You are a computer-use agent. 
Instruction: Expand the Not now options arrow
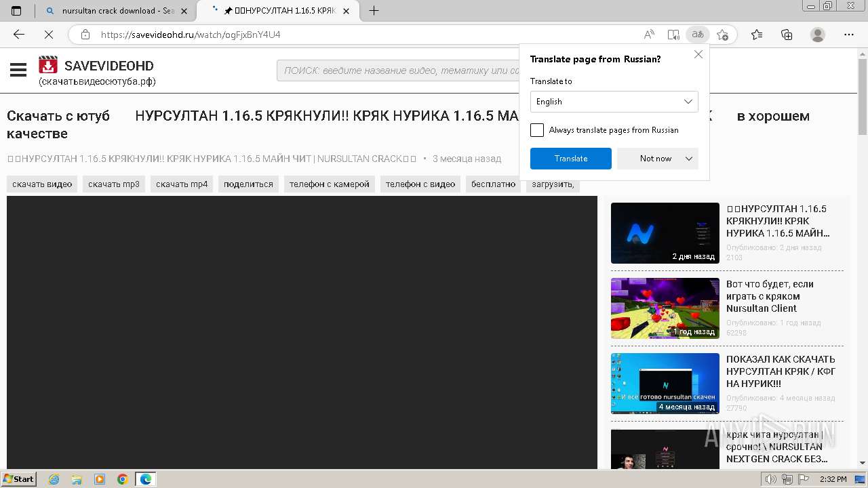tap(689, 159)
